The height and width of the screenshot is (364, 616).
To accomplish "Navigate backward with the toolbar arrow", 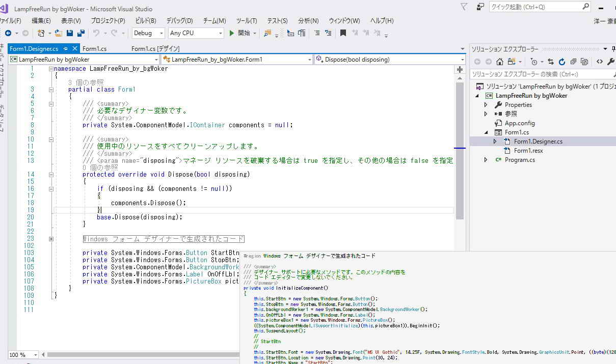I will click(8, 33).
